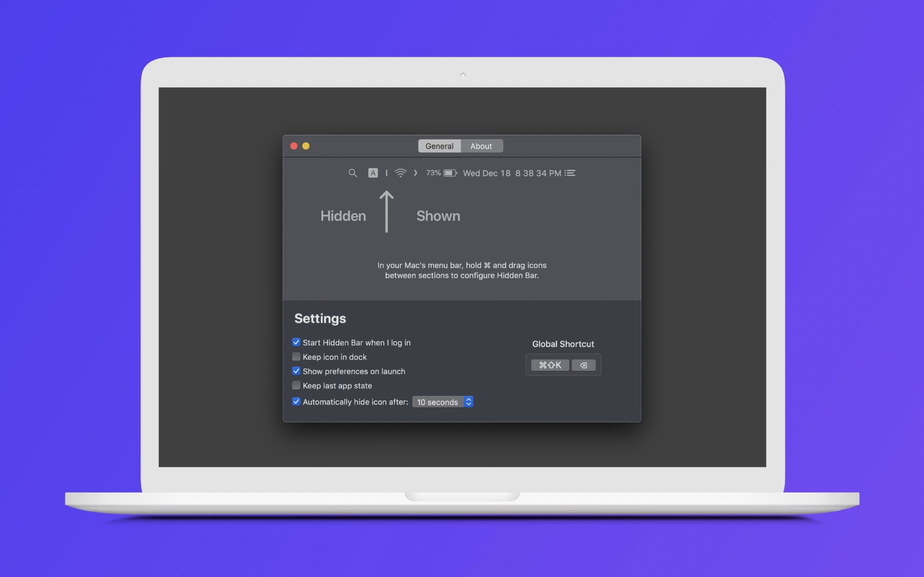Viewport: 924px width, 577px height.
Task: Click the ⌘⇧K shortcut recorder button
Action: pos(550,365)
